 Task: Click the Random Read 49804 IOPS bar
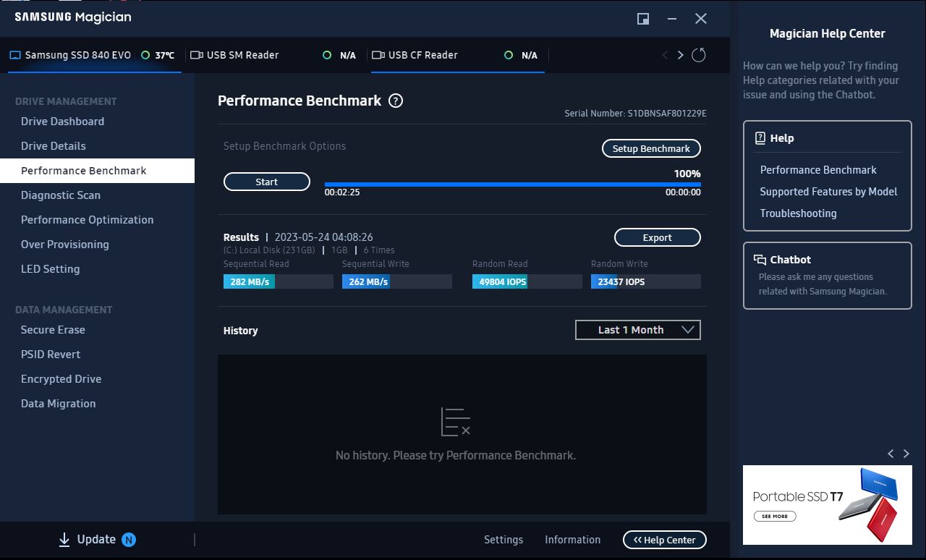click(527, 281)
